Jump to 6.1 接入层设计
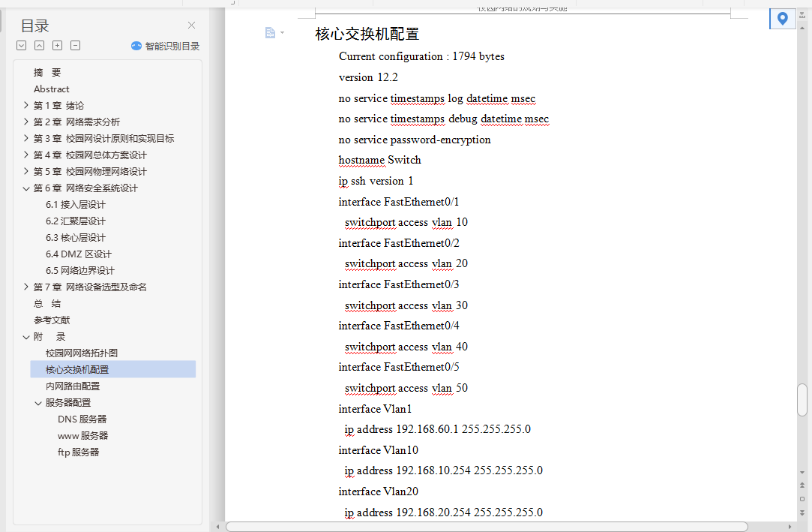 (x=76, y=205)
